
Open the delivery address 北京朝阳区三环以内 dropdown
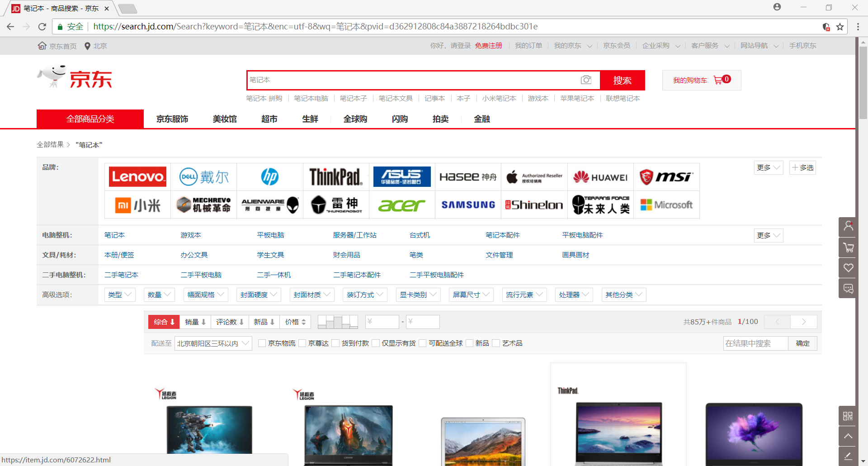(x=213, y=343)
